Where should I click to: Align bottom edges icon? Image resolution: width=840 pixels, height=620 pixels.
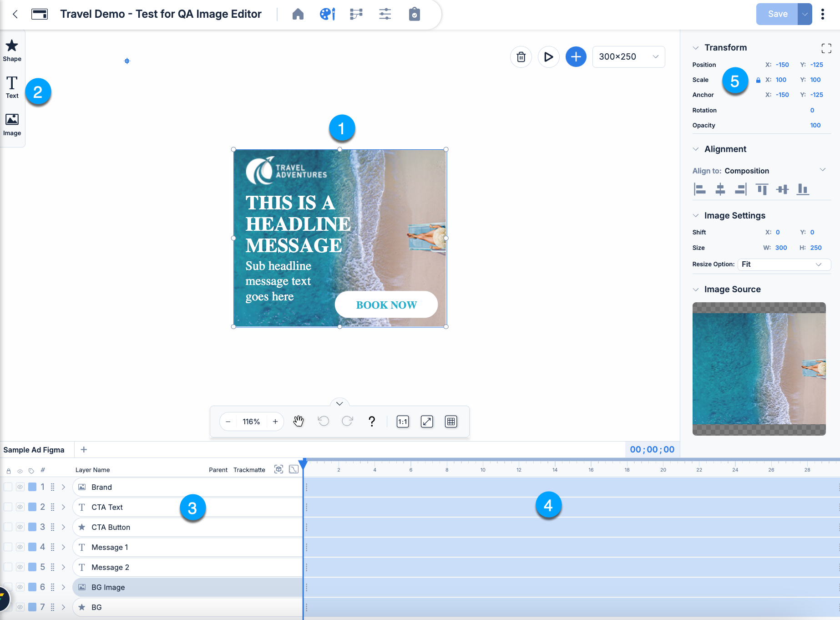click(803, 189)
